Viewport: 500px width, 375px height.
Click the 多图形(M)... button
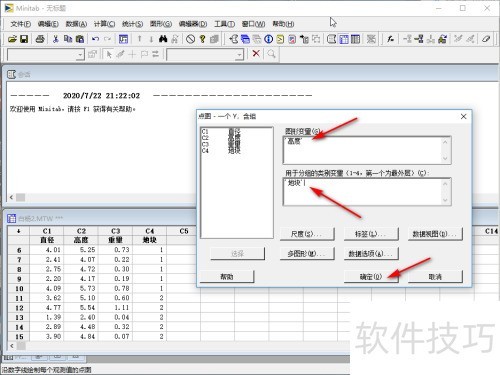point(307,254)
